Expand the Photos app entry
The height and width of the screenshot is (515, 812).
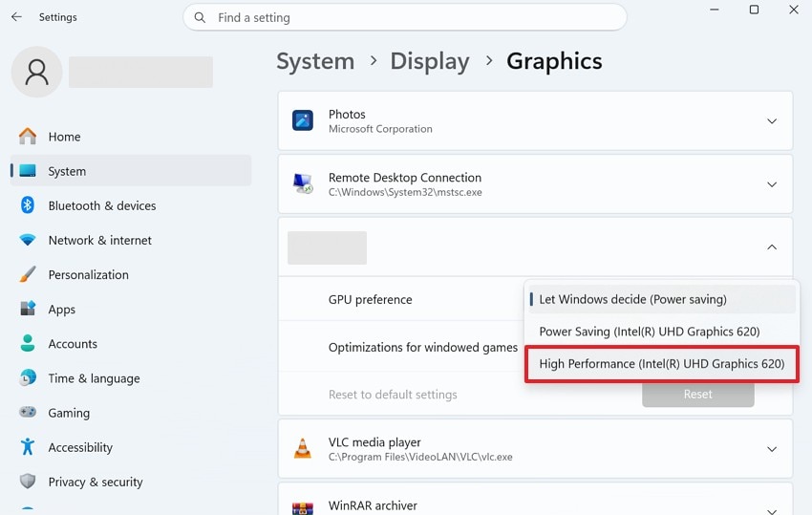[772, 121]
